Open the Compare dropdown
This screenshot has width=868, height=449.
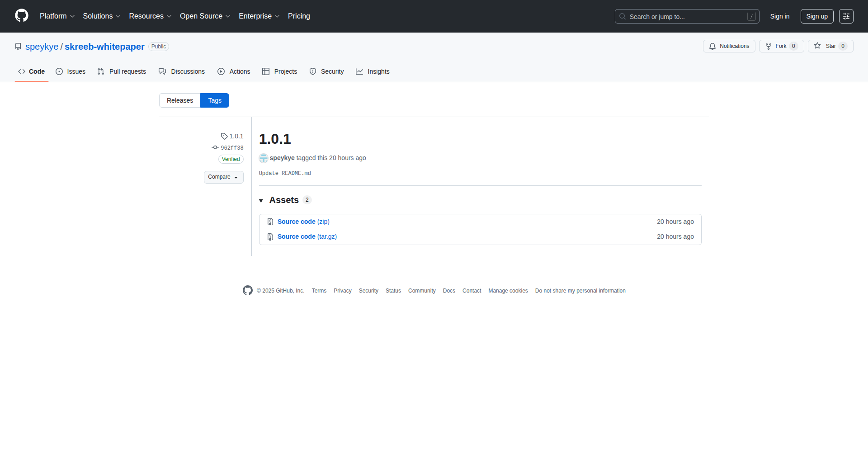point(223,177)
